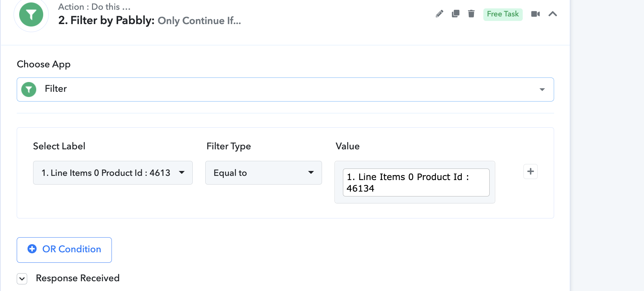The height and width of the screenshot is (291, 644).
Task: Click the small funnel icon inside Choose App field
Action: point(29,89)
